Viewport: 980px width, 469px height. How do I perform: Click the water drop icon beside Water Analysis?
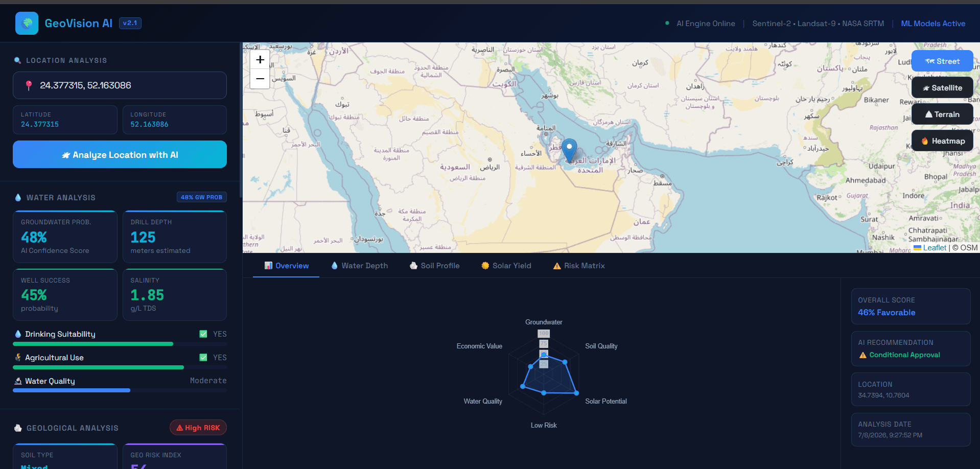(x=18, y=197)
